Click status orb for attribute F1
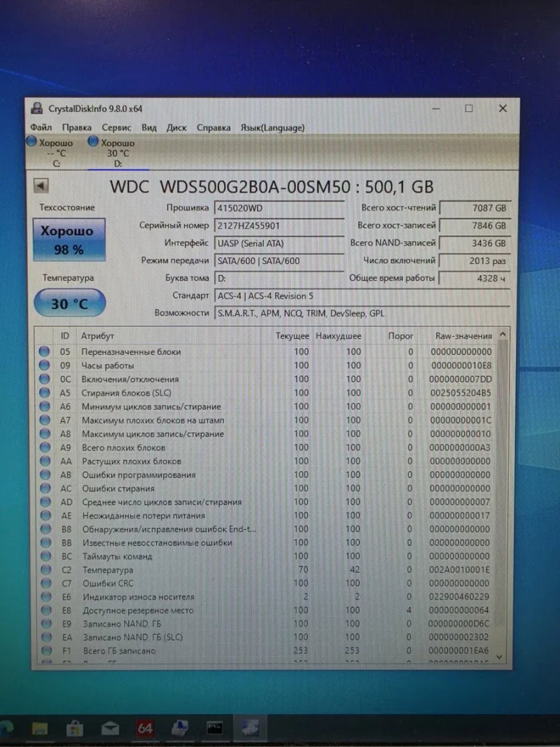Screen dimensions: 560x747 (47, 651)
